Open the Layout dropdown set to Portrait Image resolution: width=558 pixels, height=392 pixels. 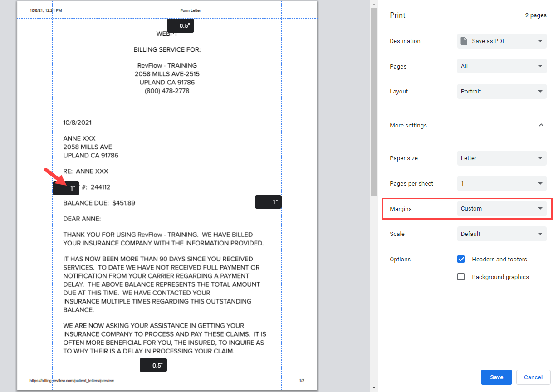502,91
